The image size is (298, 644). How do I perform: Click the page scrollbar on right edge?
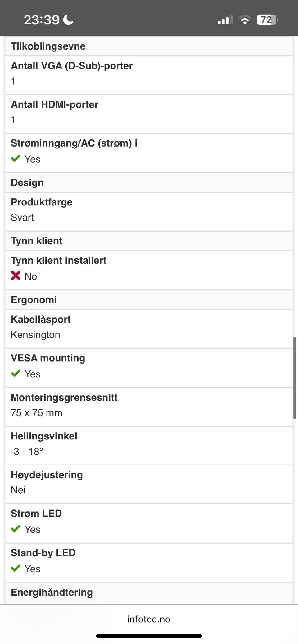(x=294, y=378)
